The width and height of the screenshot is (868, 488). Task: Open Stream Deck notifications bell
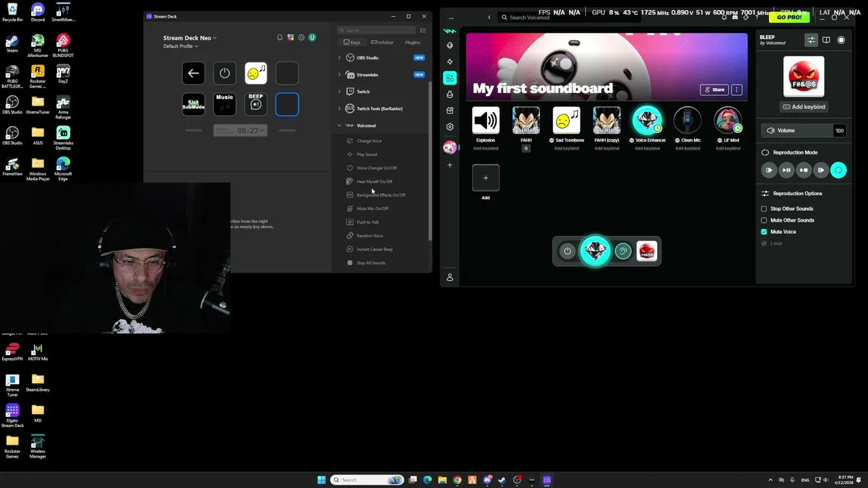(x=279, y=37)
